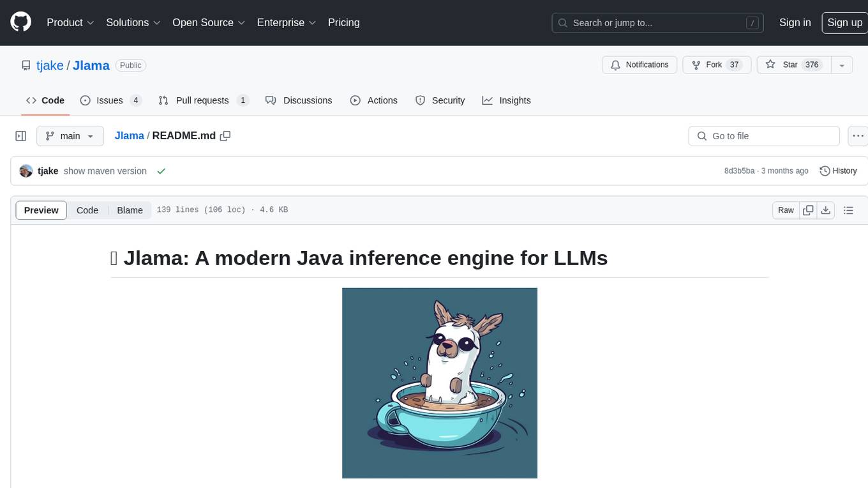The width and height of the screenshot is (868, 488).
Task: Switch to the Issues tab
Action: (110, 100)
